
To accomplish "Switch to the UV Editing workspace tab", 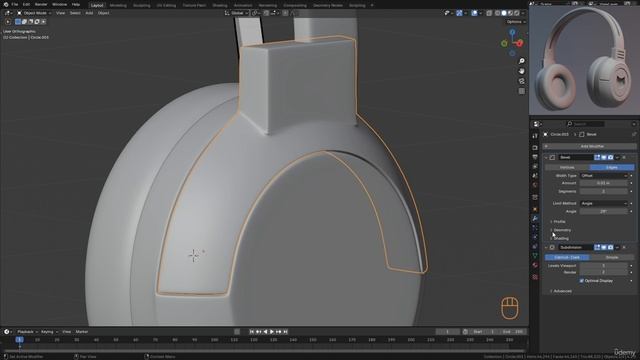I will pos(166,5).
